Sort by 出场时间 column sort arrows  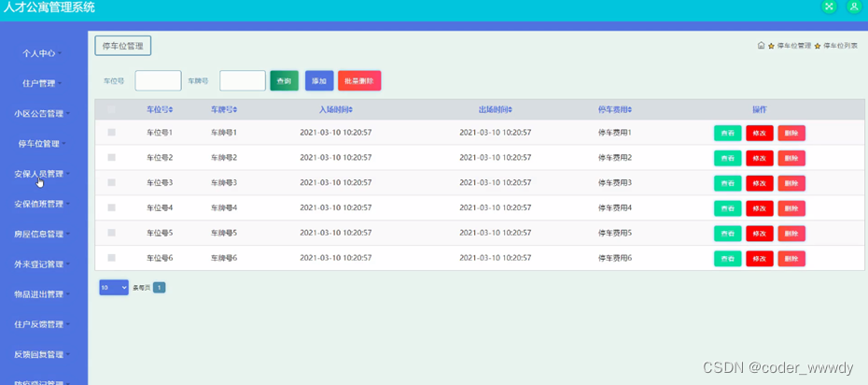pyautogui.click(x=511, y=109)
